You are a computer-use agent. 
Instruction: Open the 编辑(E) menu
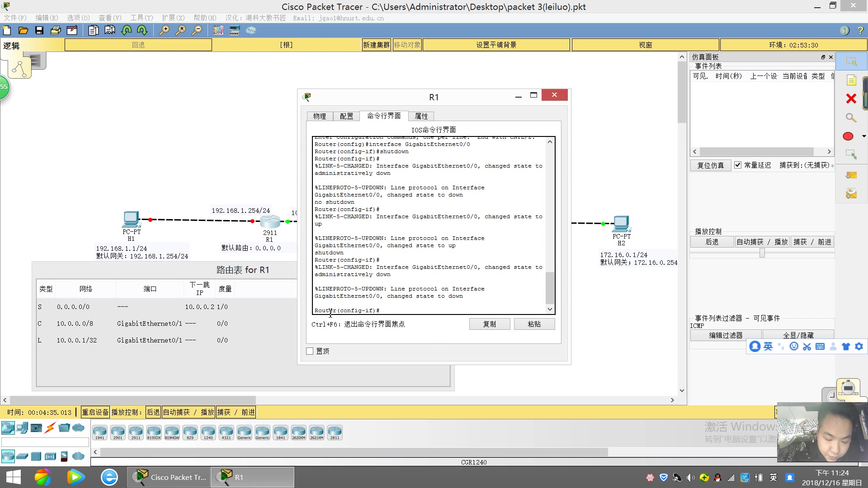coord(47,18)
